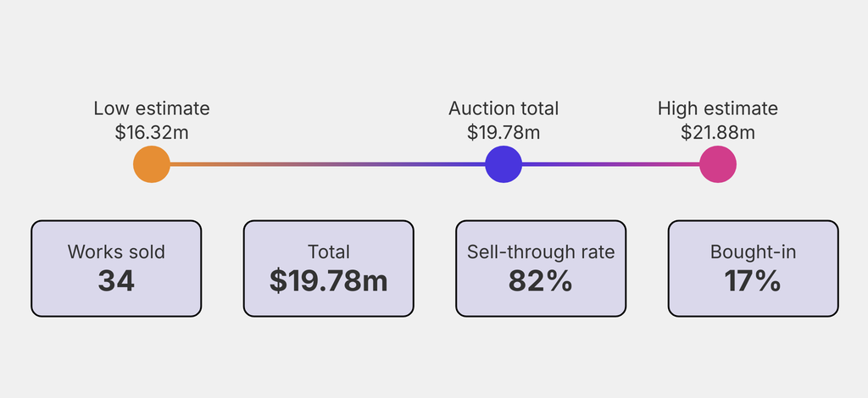This screenshot has width=868, height=398.
Task: Click the "Low estimate" label text
Action: 152,108
